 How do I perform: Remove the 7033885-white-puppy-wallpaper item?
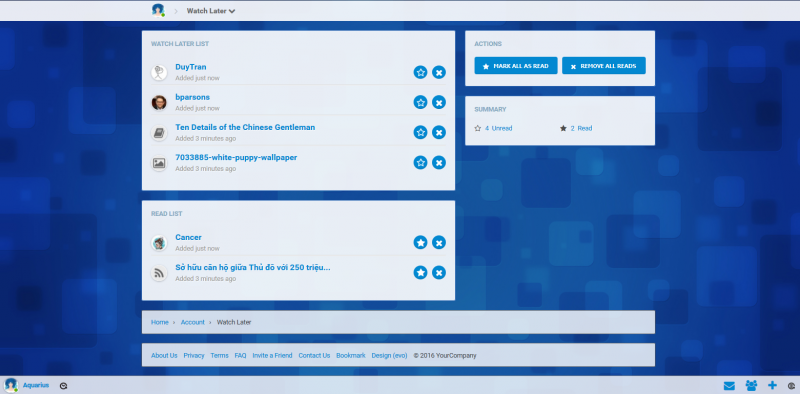click(x=439, y=162)
